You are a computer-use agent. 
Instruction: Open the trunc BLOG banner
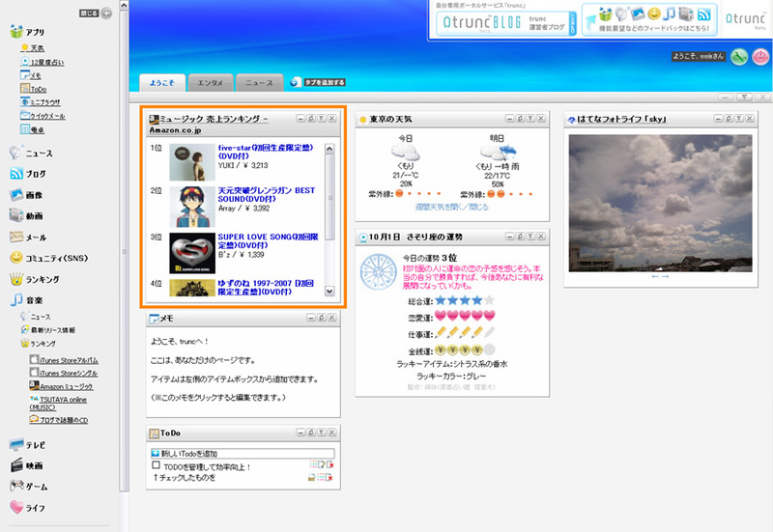pyautogui.click(x=505, y=23)
